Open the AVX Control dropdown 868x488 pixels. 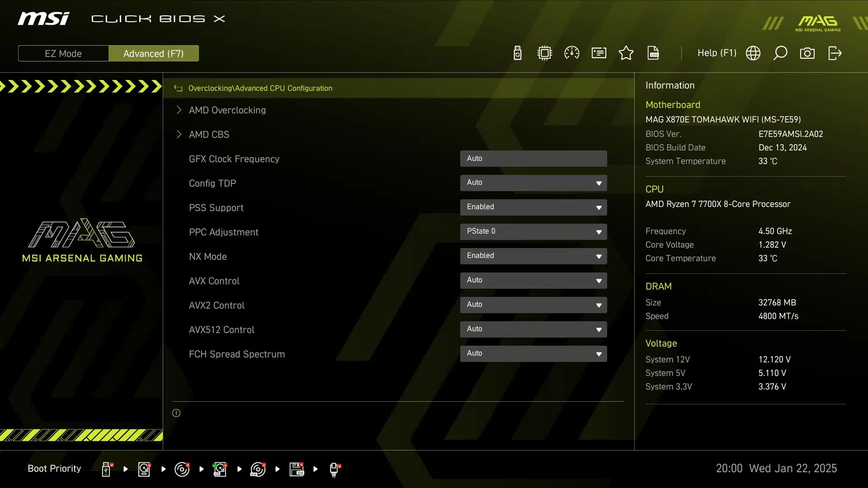click(533, 281)
